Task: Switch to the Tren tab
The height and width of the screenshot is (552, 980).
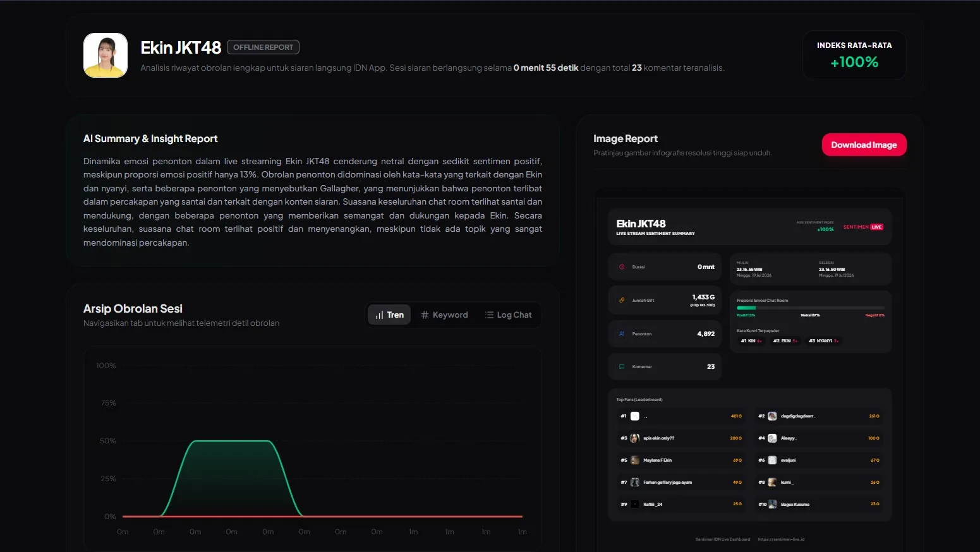Action: (x=390, y=315)
